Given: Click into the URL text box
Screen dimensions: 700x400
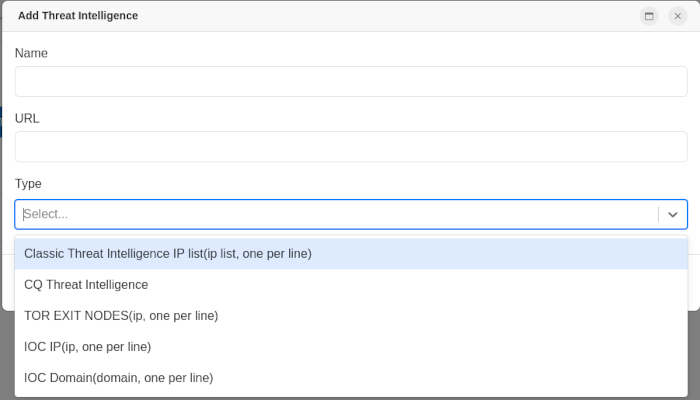Looking at the screenshot, I should [351, 147].
